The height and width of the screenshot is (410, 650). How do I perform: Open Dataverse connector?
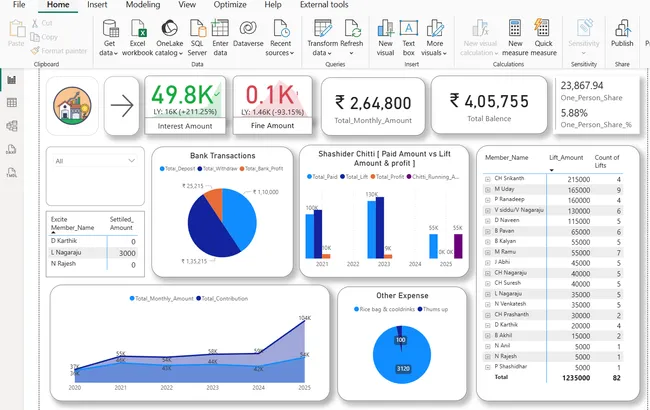point(248,34)
